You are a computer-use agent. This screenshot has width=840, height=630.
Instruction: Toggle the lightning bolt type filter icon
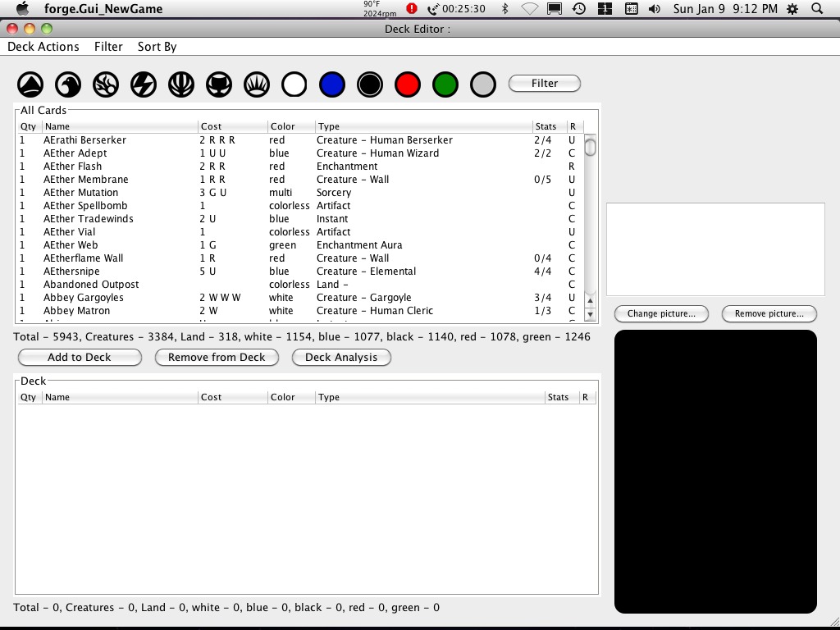pyautogui.click(x=144, y=84)
